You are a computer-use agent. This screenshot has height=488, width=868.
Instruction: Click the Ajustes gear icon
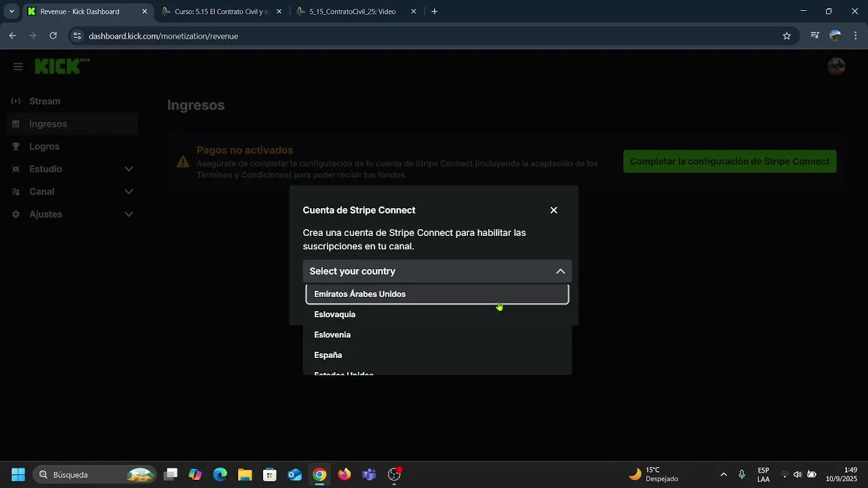point(16,214)
